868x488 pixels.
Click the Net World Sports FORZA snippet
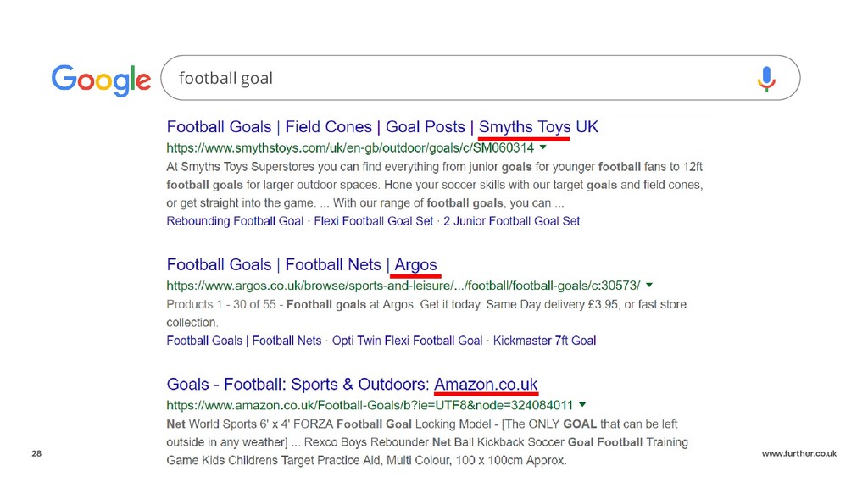427,442
